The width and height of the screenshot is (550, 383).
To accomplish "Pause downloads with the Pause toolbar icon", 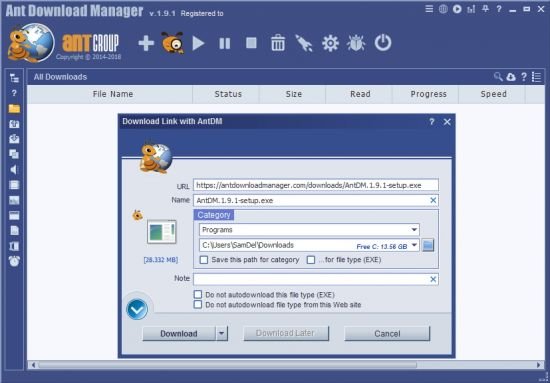I will pos(225,43).
